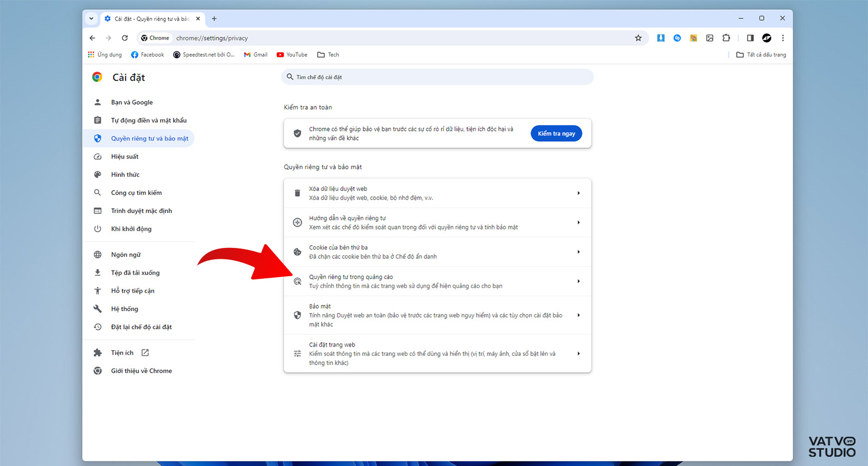Viewport: 868px width, 466px height.
Task: Click the image extension icon in the toolbar
Action: (x=710, y=38)
